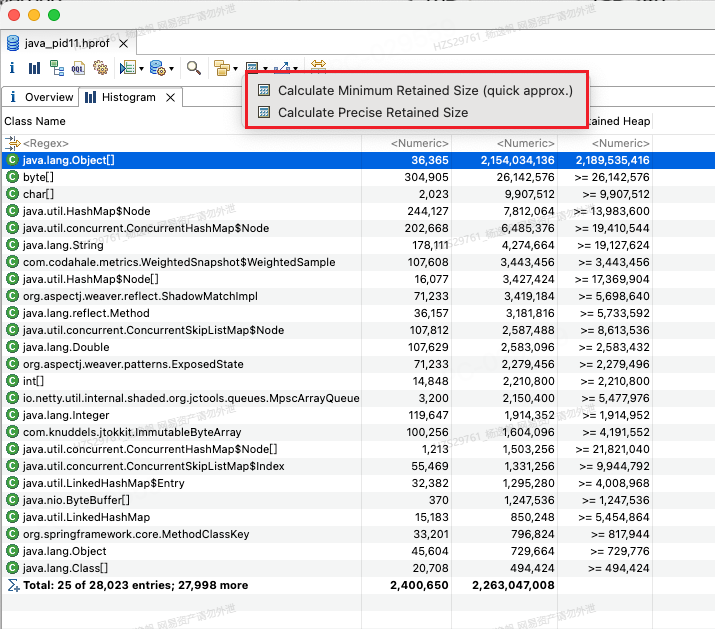Viewport: 715px width, 629px height.
Task: Click the 2,189,535,416 retained heap value
Action: (612, 160)
